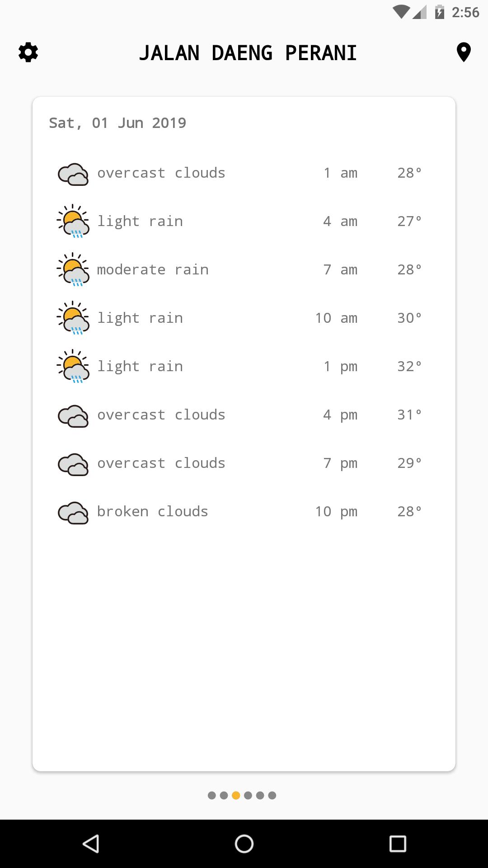Viewport: 488px width, 868px height.
Task: Click the moderate rain weather icon
Action: click(73, 270)
